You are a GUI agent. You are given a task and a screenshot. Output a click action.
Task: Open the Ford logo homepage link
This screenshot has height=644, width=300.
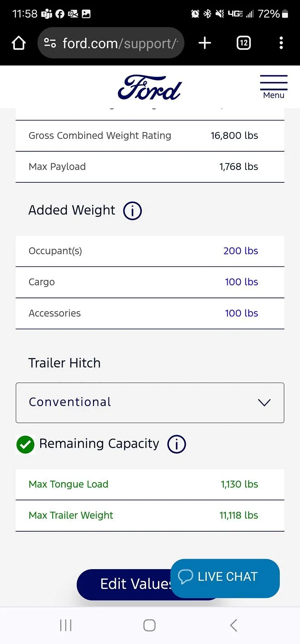[149, 87]
